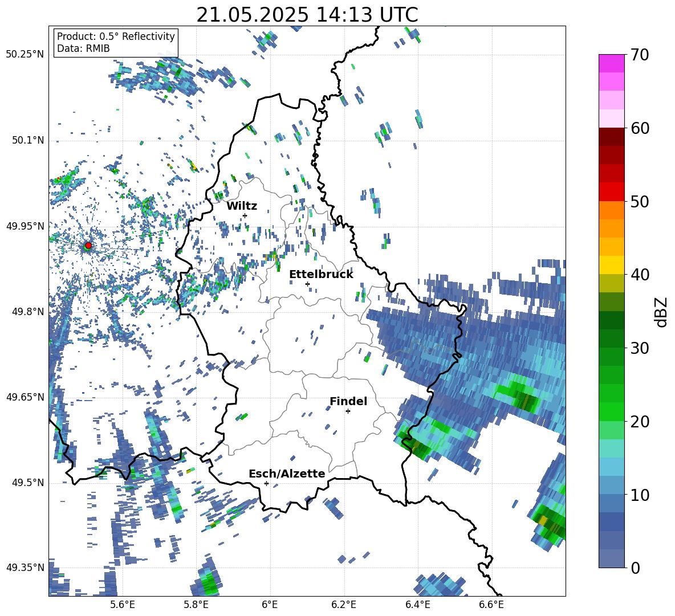Viewport: 675px width, 616px height.
Task: Click the Ettelbruck city label
Action: [321, 275]
